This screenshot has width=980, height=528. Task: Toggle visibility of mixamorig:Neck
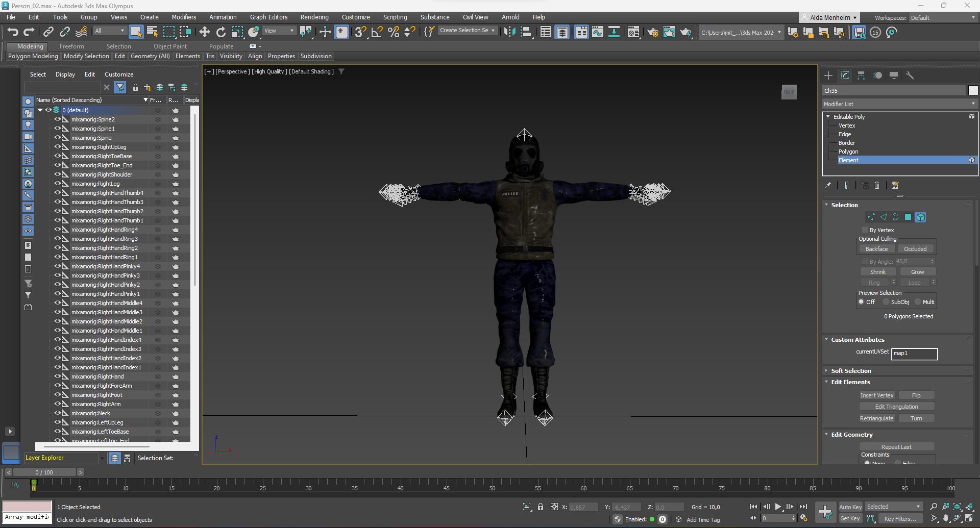pyautogui.click(x=57, y=413)
